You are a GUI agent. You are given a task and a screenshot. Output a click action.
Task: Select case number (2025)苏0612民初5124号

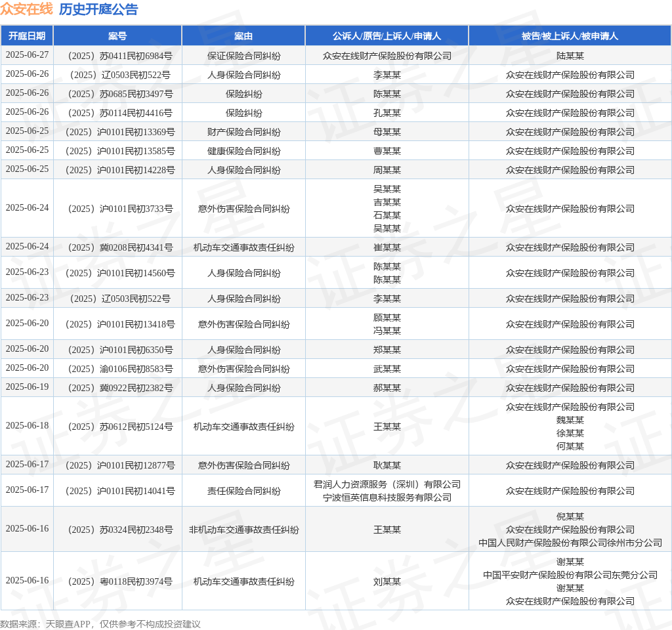117,427
